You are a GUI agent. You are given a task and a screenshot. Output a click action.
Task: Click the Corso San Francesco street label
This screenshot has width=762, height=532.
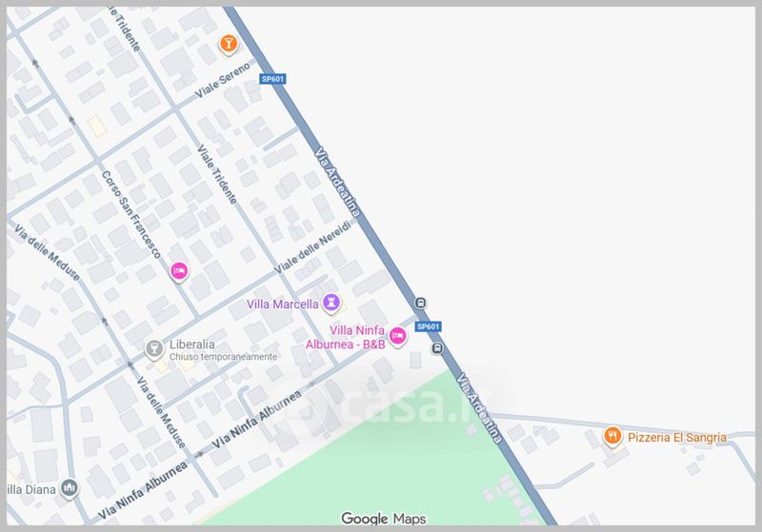click(x=130, y=214)
